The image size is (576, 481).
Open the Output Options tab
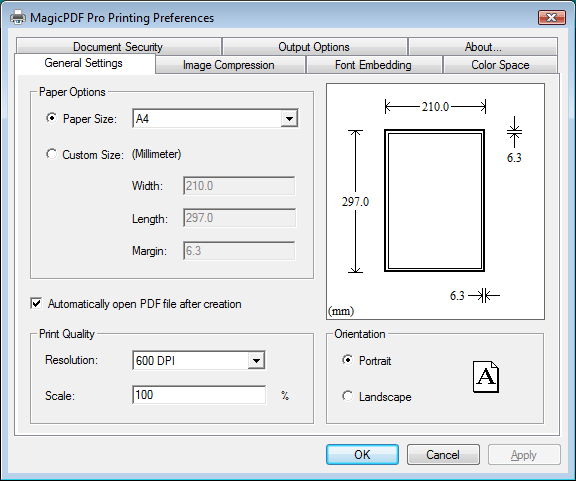coord(314,47)
